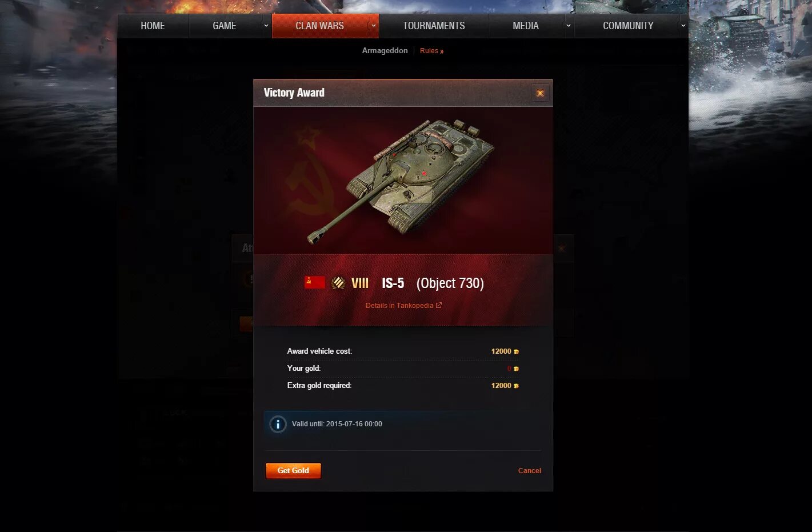Click gold coin icon next to vehicle cost
The height and width of the screenshot is (532, 812).
[x=516, y=351]
